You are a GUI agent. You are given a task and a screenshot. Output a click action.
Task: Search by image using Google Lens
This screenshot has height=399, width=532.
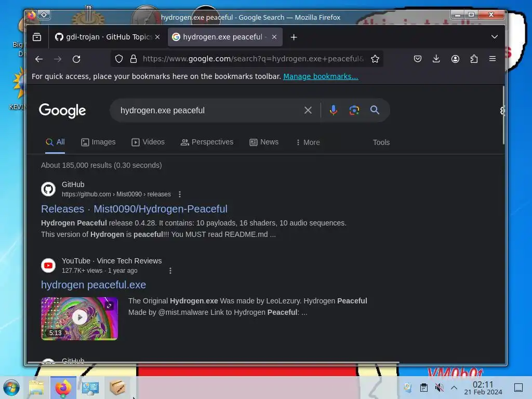point(354,110)
